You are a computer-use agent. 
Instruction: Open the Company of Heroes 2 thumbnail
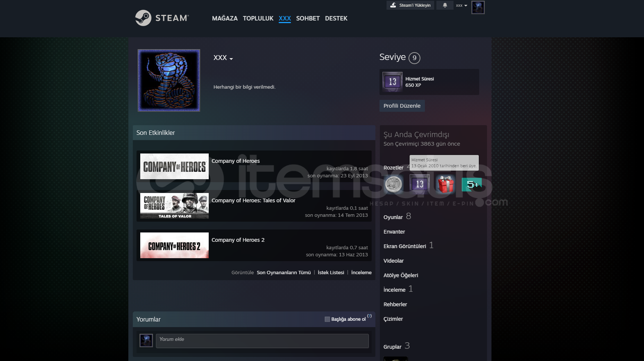pyautogui.click(x=174, y=245)
